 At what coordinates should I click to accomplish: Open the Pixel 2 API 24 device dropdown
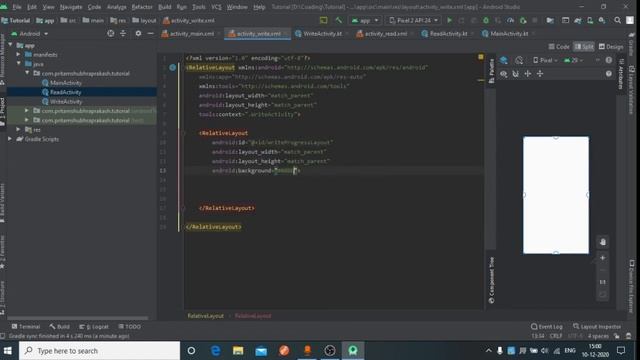[x=413, y=20]
